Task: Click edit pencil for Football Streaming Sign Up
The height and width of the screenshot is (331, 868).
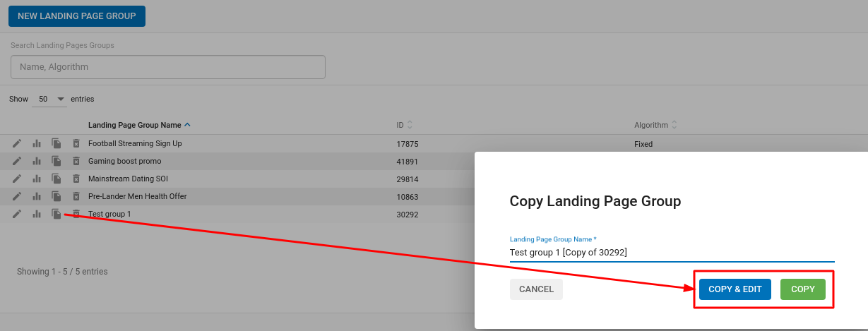Action: tap(17, 144)
